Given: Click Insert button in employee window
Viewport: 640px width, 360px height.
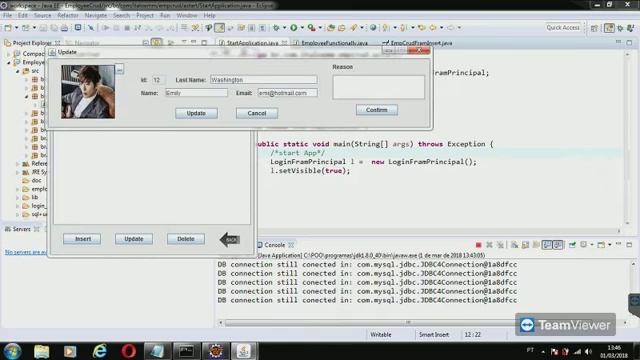Looking at the screenshot, I should tap(82, 239).
